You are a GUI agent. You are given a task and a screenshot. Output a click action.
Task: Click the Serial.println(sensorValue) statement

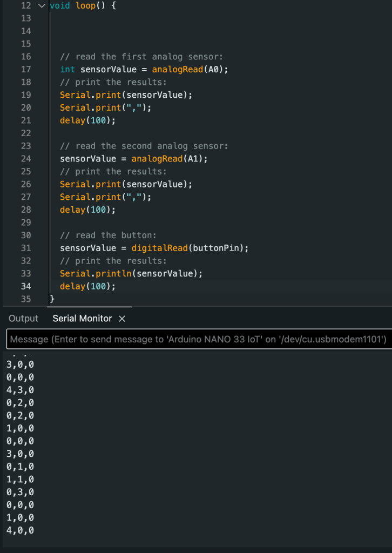pos(131,273)
